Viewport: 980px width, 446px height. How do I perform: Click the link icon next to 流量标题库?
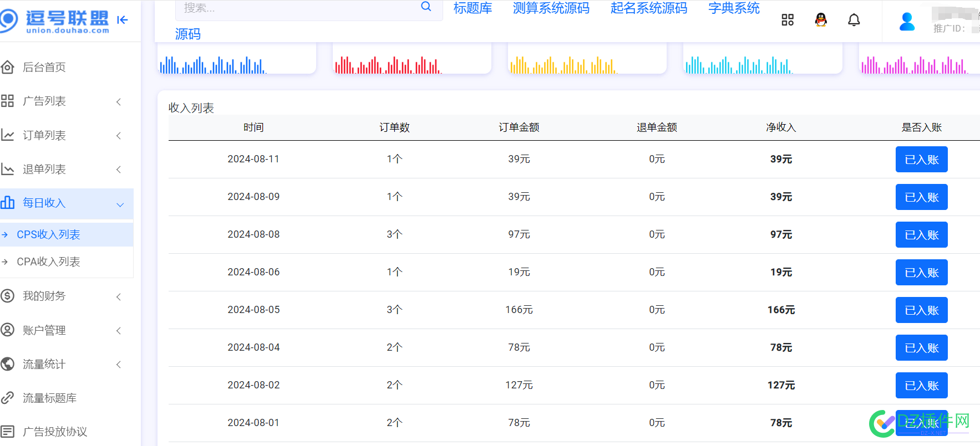[x=7, y=398]
